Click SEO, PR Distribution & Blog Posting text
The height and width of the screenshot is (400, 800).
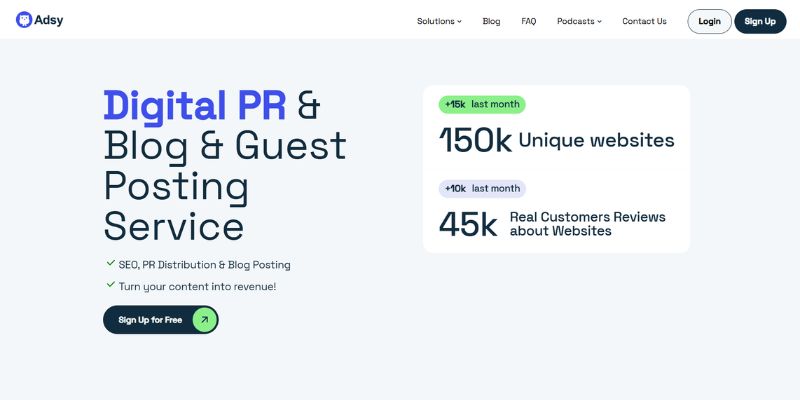pos(205,265)
